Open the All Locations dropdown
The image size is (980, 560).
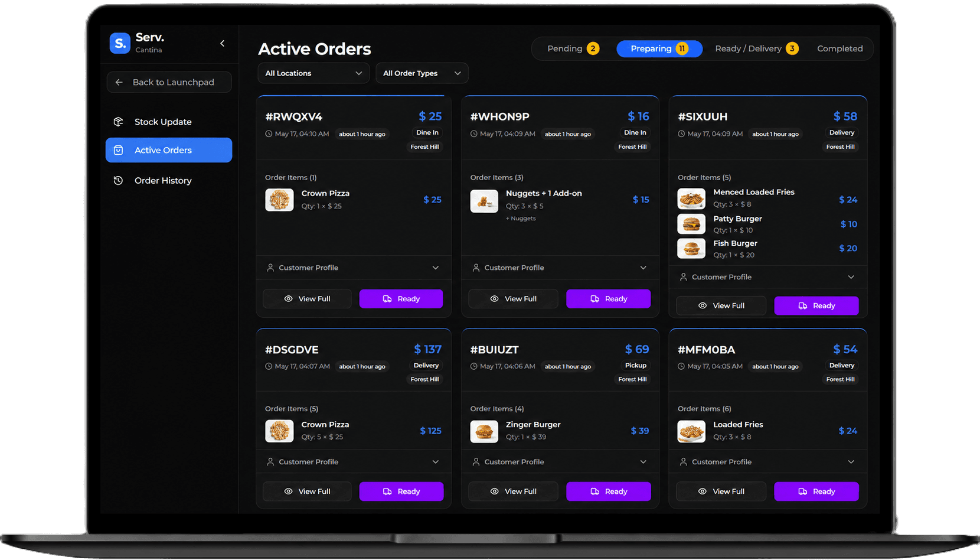[x=313, y=73]
